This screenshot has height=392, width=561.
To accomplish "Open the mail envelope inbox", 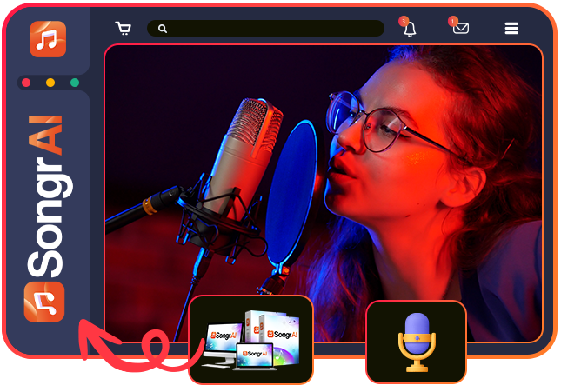I will click(460, 29).
